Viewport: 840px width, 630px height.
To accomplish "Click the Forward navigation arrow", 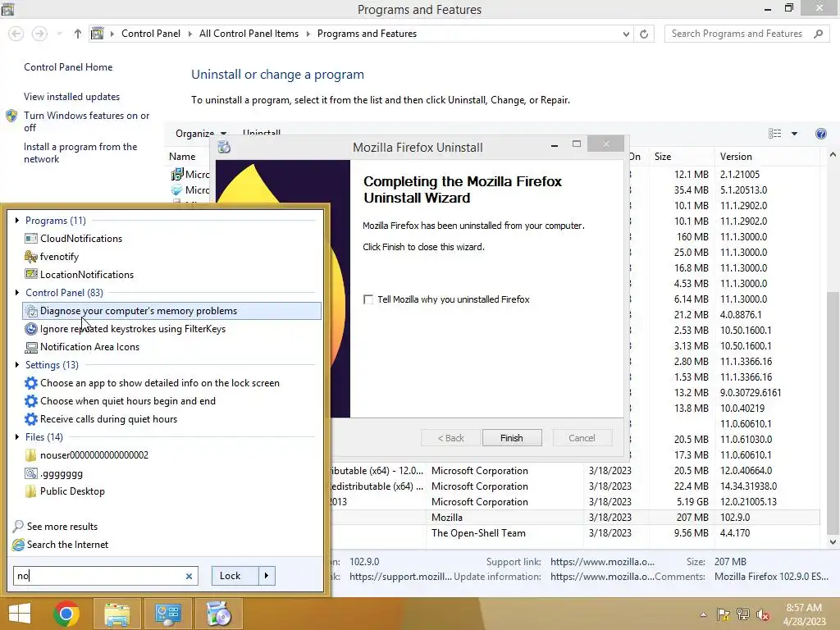I will [x=39, y=34].
